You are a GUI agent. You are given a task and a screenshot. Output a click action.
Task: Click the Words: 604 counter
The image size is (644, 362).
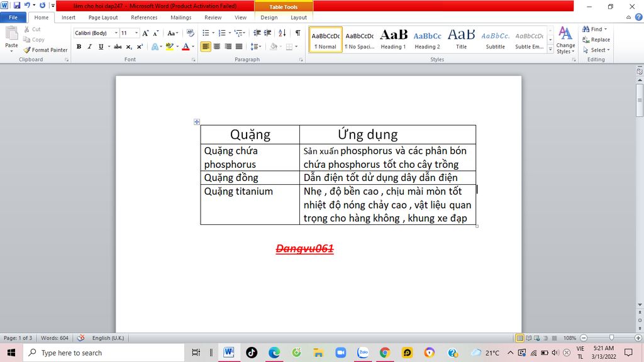55,338
